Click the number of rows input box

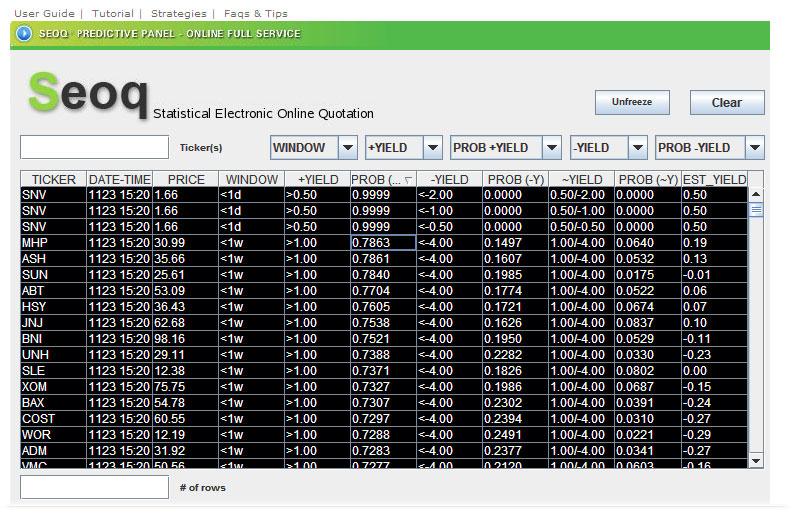pos(95,487)
